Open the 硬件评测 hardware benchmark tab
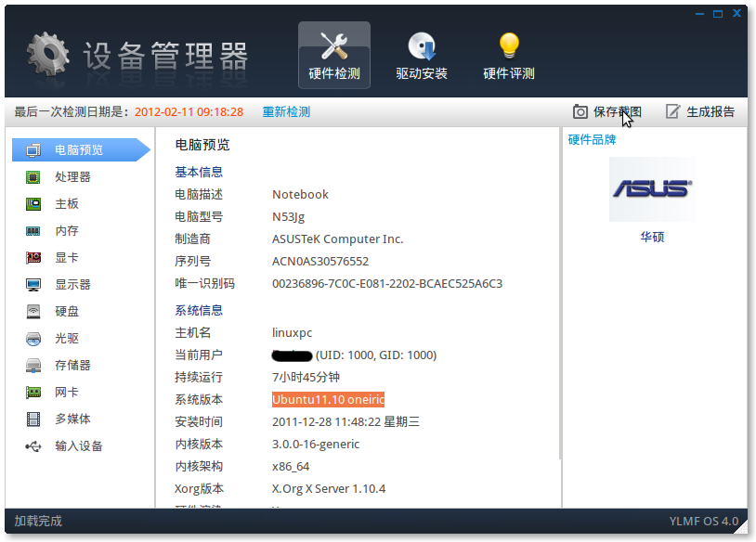This screenshot has height=542, width=756. [x=509, y=55]
